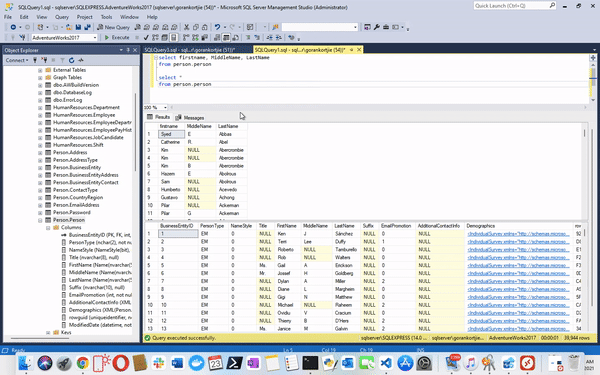600x375 pixels.
Task: Click the Display Estimated Execution Plan icon
Action: pos(155,38)
